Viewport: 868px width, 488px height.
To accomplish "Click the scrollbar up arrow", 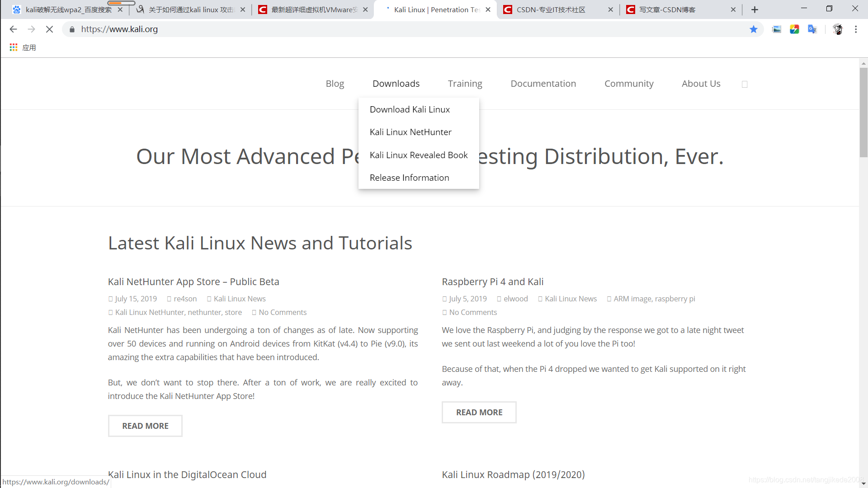I will point(863,63).
